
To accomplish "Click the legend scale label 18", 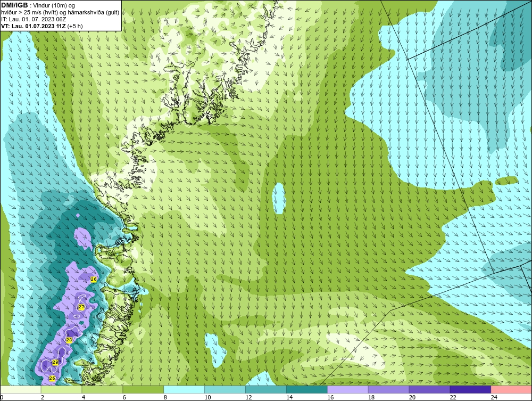I will (371, 397).
